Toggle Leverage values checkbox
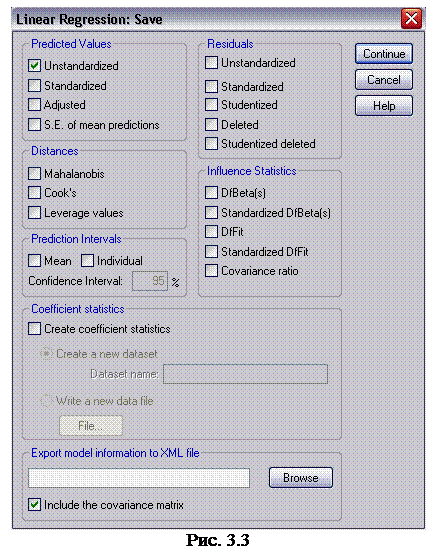The width and height of the screenshot is (438, 559). pyautogui.click(x=35, y=213)
